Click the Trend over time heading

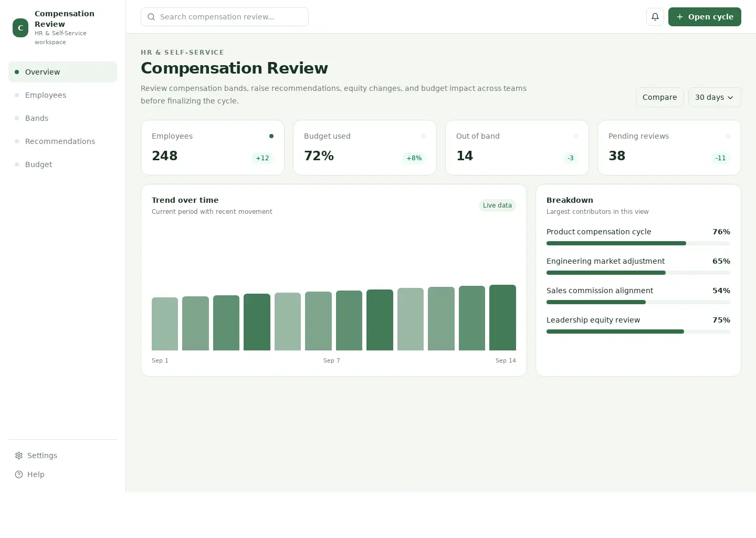(x=185, y=200)
